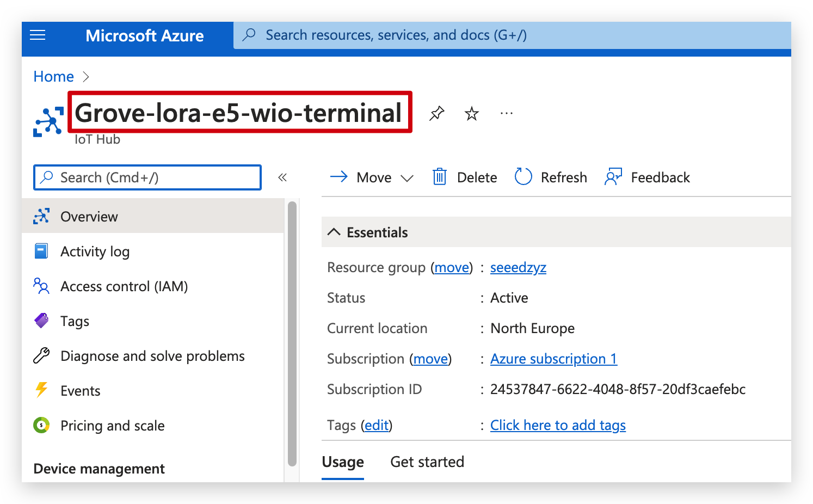The image size is (813, 504).
Task: Go to Access control (IAM)
Action: tap(153, 286)
